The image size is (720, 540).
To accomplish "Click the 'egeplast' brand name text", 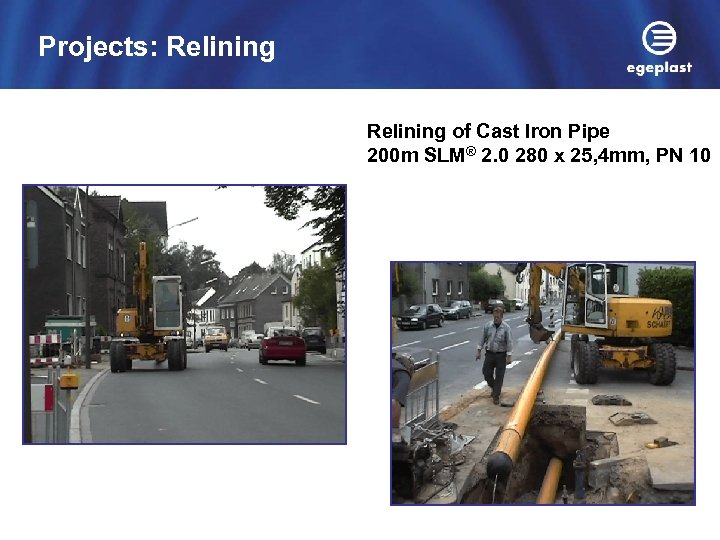I will pyautogui.click(x=659, y=68).
